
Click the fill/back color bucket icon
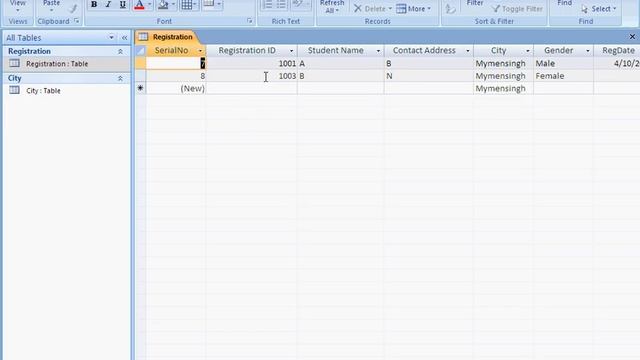pyautogui.click(x=163, y=4)
